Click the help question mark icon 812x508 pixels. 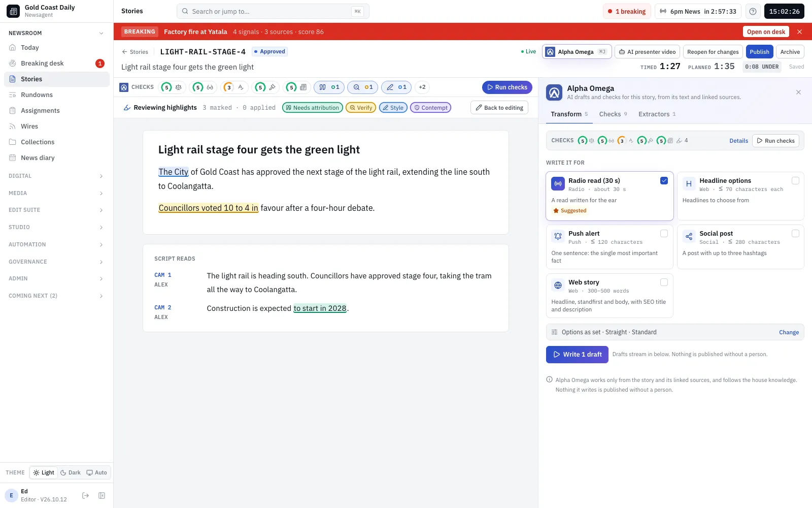tap(753, 11)
